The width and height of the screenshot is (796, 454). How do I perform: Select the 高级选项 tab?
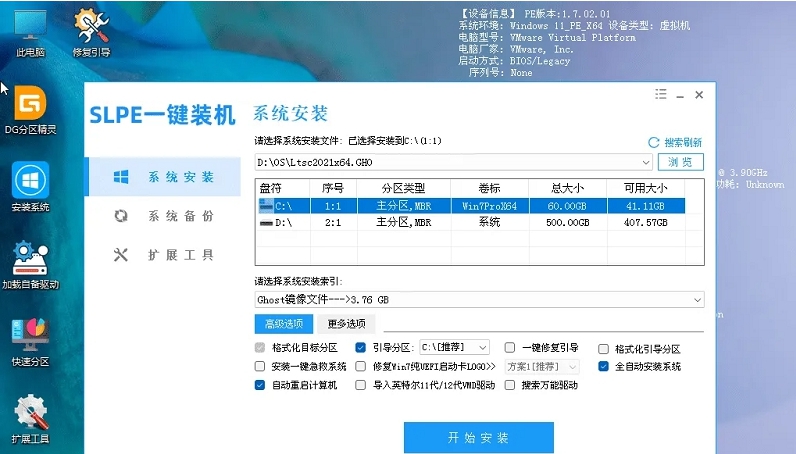pyautogui.click(x=284, y=323)
